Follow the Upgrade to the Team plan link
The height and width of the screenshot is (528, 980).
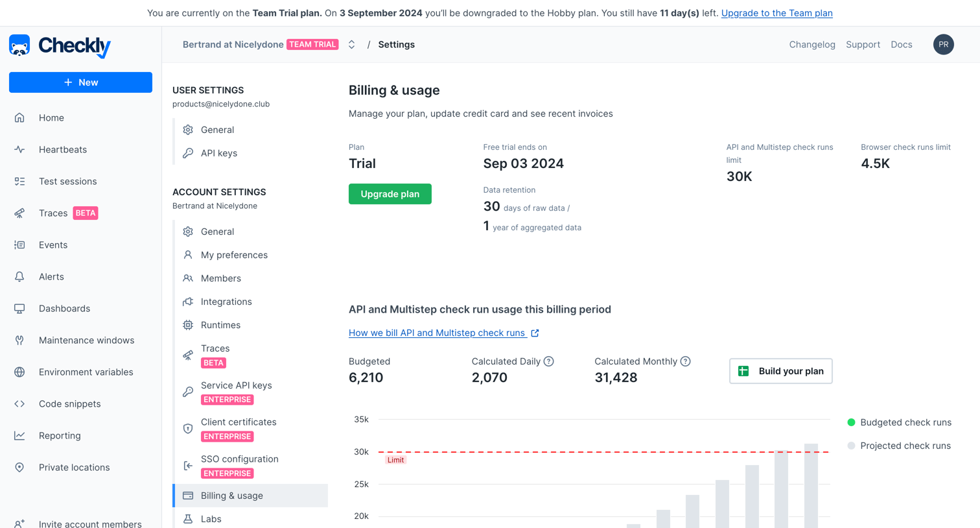[x=776, y=13]
